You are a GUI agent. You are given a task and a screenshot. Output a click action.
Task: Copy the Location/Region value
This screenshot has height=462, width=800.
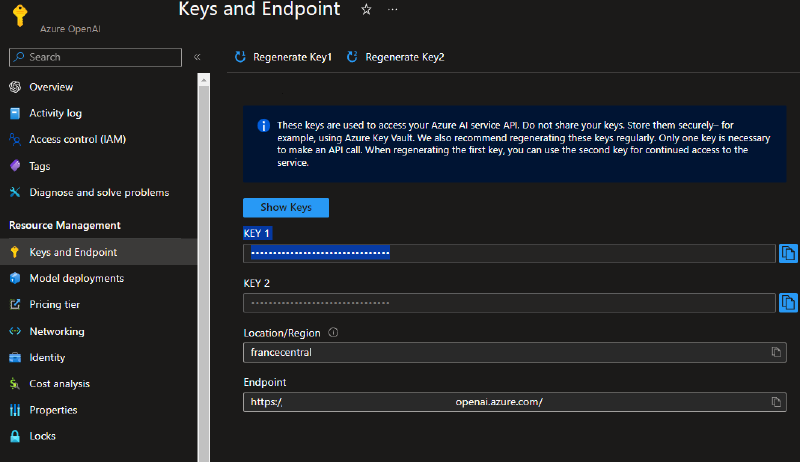[775, 352]
